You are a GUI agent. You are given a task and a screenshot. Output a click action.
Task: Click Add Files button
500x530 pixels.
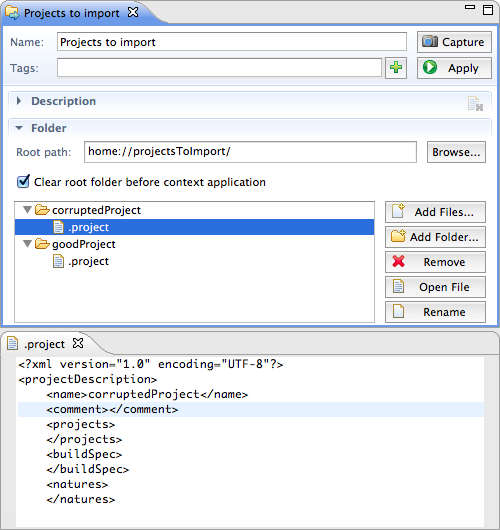point(435,212)
